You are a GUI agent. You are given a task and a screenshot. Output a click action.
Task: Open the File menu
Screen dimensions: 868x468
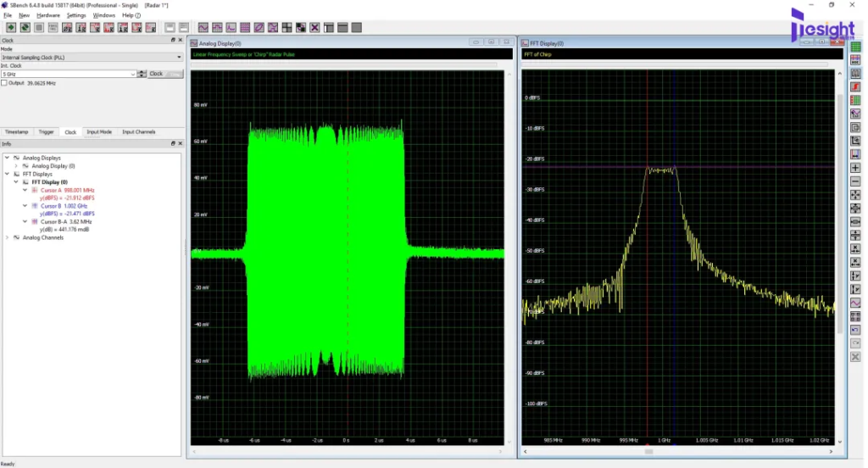[x=8, y=15]
